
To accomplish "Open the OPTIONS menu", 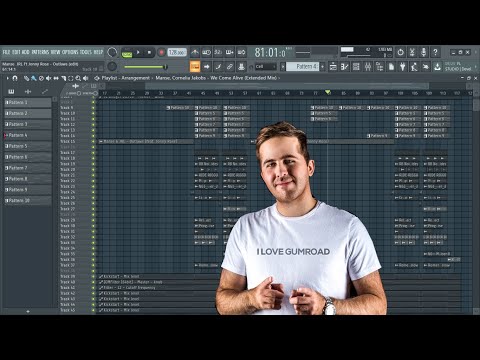I will pyautogui.click(x=70, y=52).
